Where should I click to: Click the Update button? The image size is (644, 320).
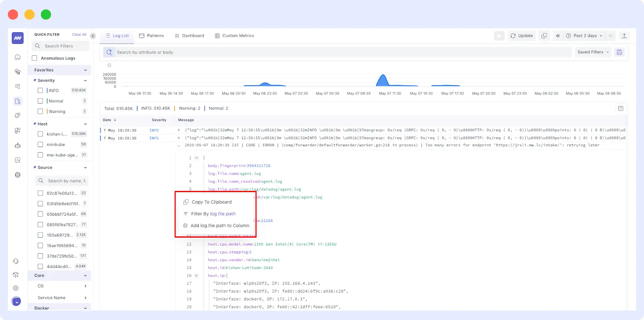pos(522,36)
